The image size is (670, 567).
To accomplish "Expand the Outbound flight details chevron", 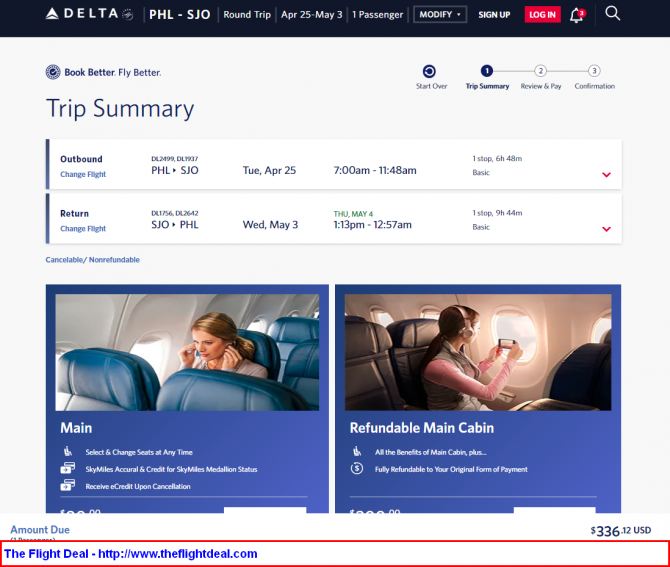I will coord(606,175).
